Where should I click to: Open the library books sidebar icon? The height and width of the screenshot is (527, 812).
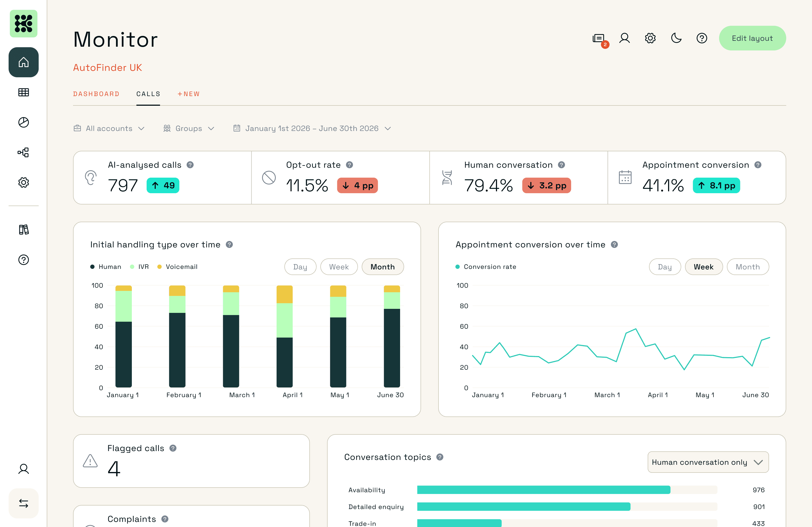(24, 229)
